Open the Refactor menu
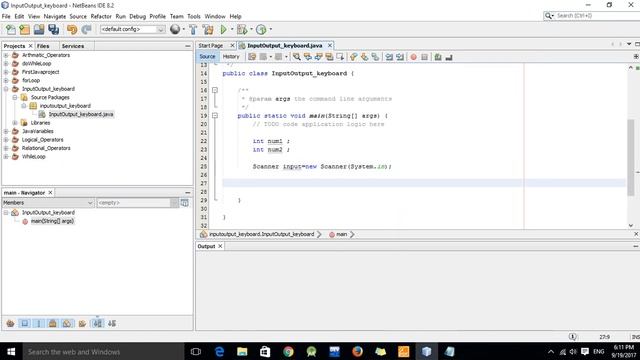Image resolution: width=640 pixels, height=360 pixels. tap(101, 16)
